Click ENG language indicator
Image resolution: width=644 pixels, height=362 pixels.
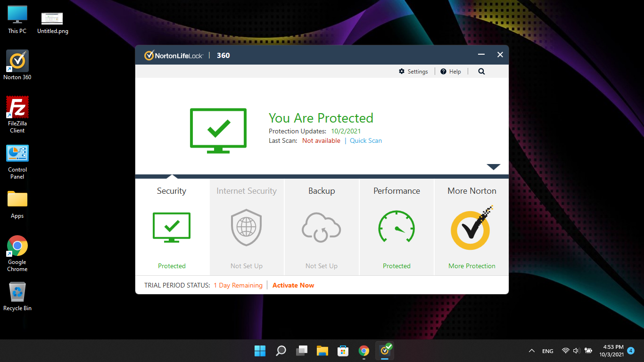tap(548, 351)
